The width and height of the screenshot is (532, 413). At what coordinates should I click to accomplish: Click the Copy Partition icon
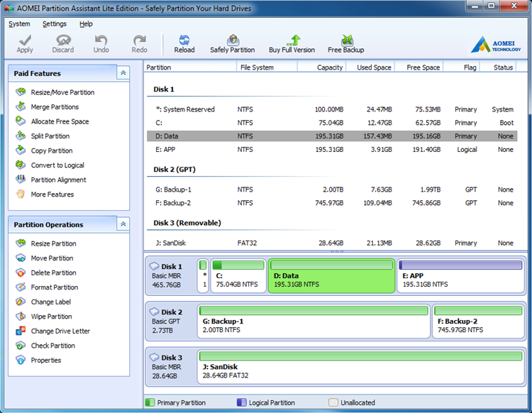21,150
